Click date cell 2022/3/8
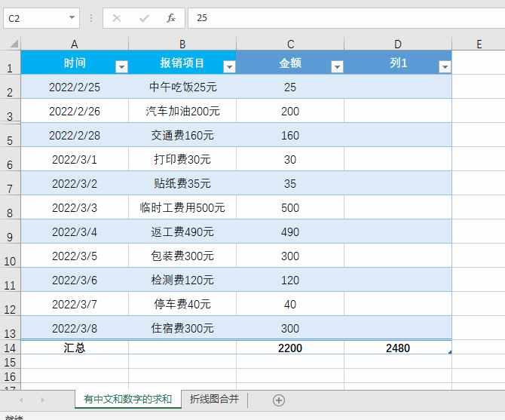Viewport: 505px width, 420px height. (x=75, y=329)
